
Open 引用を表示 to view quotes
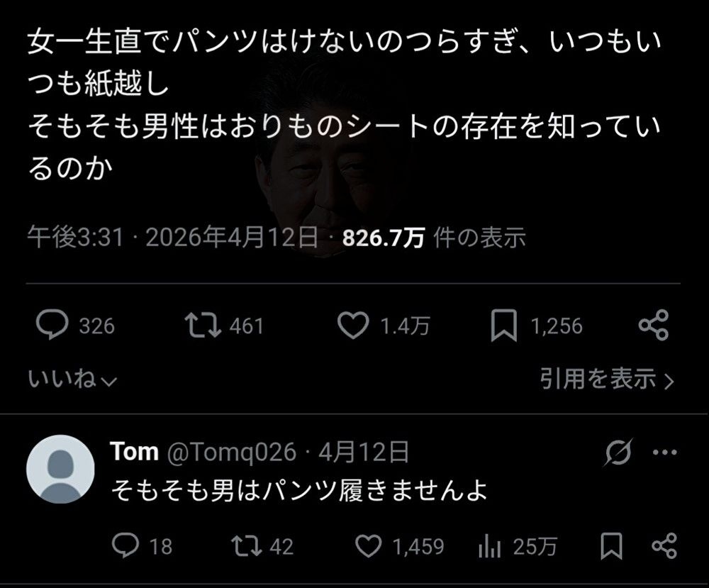click(606, 379)
